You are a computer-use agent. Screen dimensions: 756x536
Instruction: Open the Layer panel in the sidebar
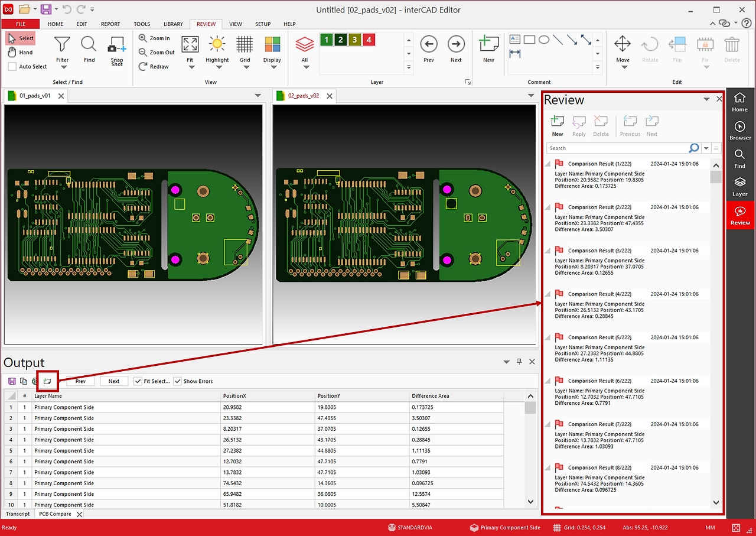[739, 186]
